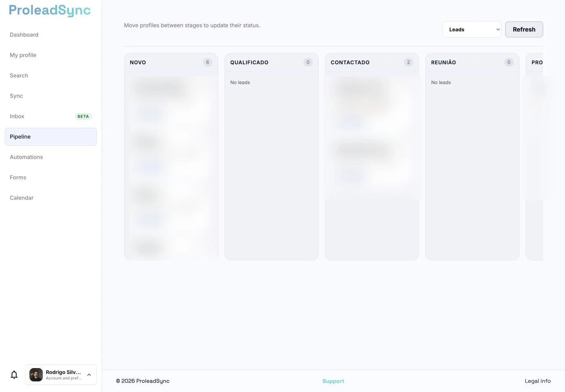Open the Leads dropdown
This screenshot has height=392, width=565.
click(x=472, y=29)
